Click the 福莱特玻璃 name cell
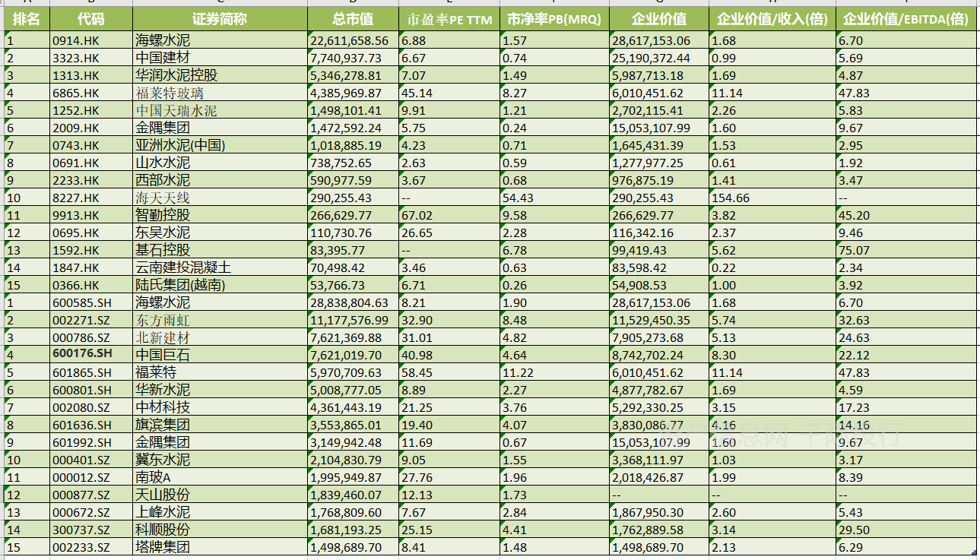 220,93
